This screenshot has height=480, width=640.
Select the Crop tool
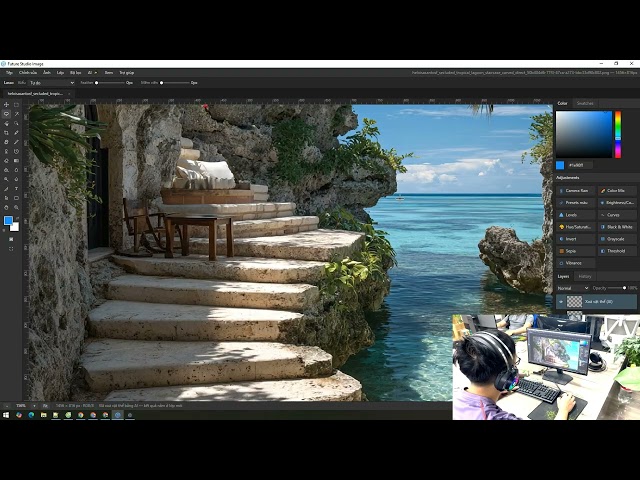pyautogui.click(x=6, y=133)
